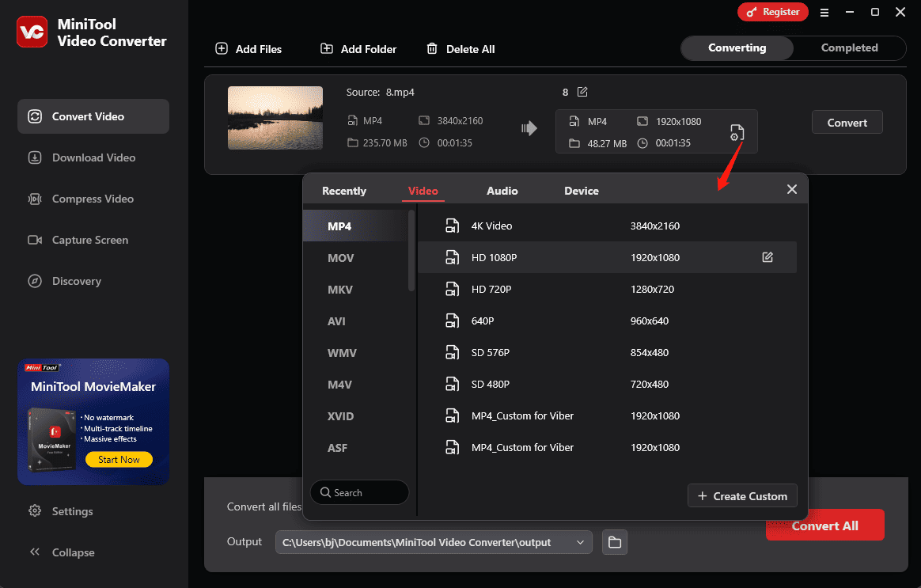Select the HD 1080P preset icon
Screen dimensions: 921x588
point(452,257)
